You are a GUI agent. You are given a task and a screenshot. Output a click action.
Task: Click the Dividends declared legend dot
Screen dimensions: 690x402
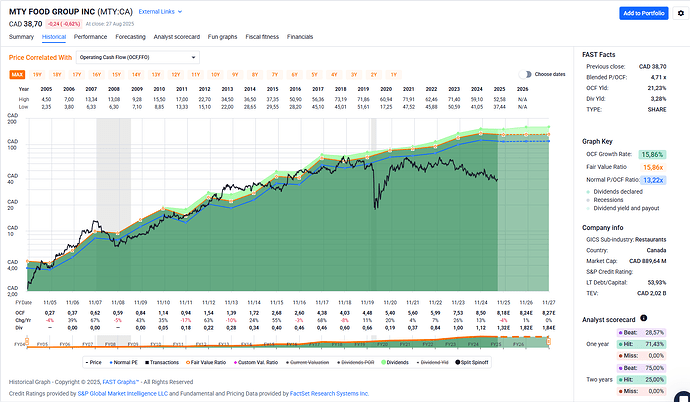point(588,192)
